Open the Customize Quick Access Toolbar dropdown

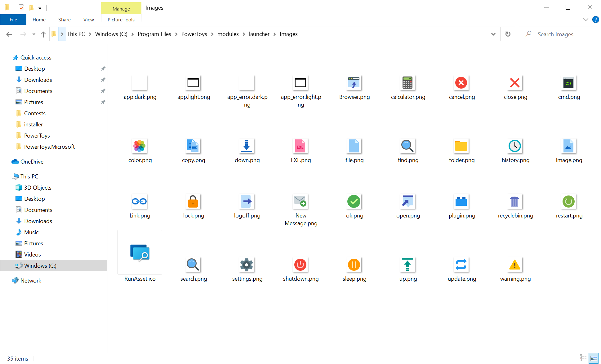(x=40, y=8)
